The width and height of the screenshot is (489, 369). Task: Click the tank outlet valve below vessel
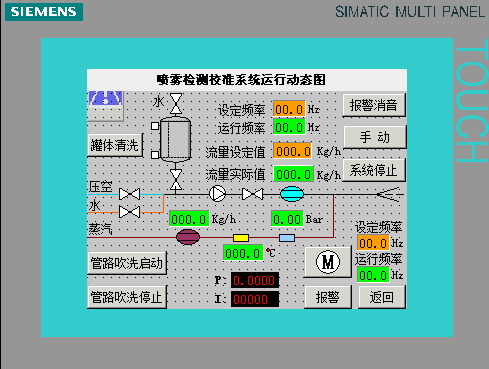[176, 180]
